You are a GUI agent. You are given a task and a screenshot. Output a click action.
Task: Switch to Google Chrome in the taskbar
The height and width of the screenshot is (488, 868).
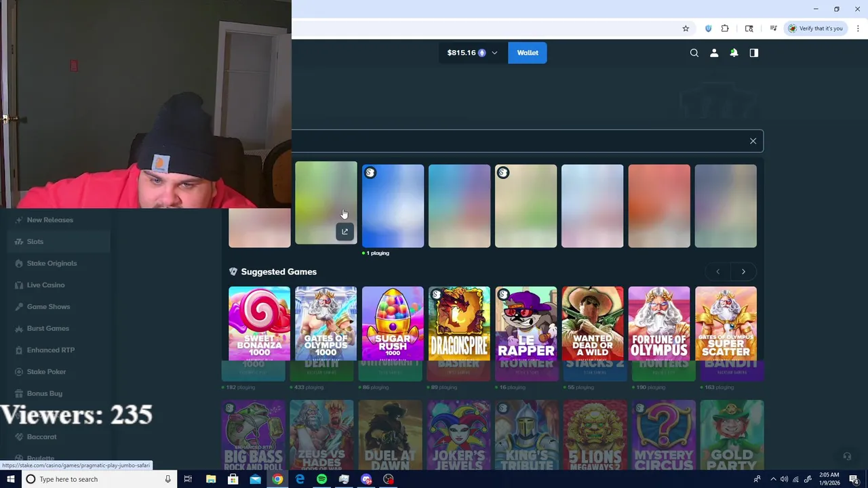tap(277, 479)
